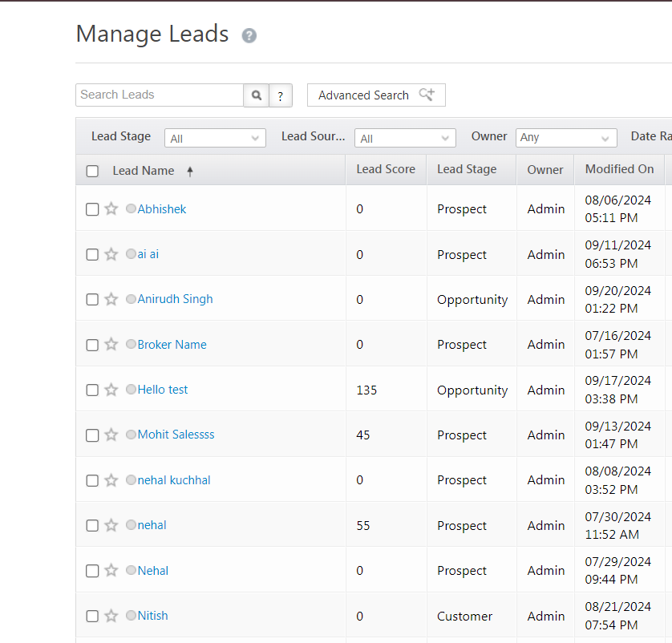Click the 09/20/2024 01:22 PM modified date
This screenshot has height=643, width=672.
point(617,299)
